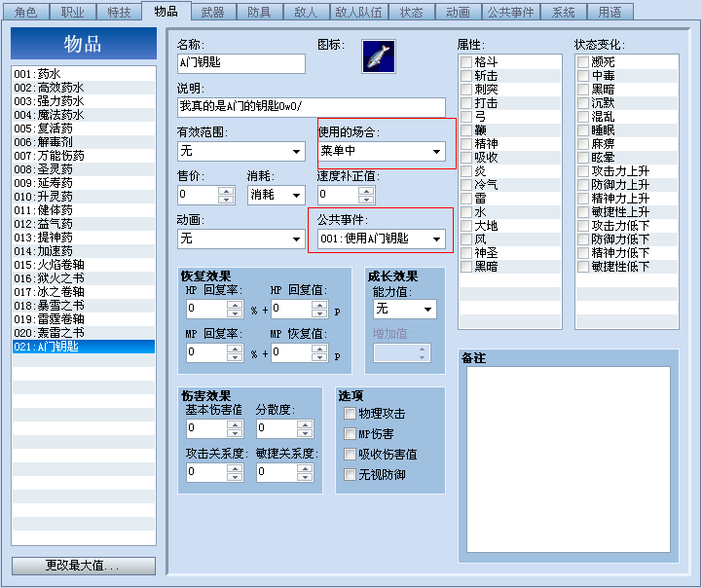Screen dimensions: 702x588
Task: Click the 更改最大值 button
Action: 84,566
